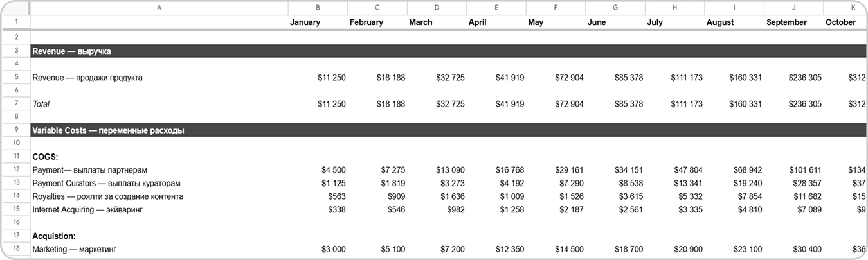
Task: Select column A header
Action: (159, 7)
